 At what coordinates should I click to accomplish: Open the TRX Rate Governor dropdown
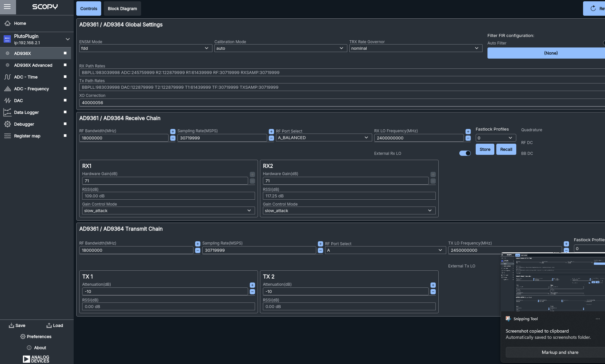[x=416, y=48]
